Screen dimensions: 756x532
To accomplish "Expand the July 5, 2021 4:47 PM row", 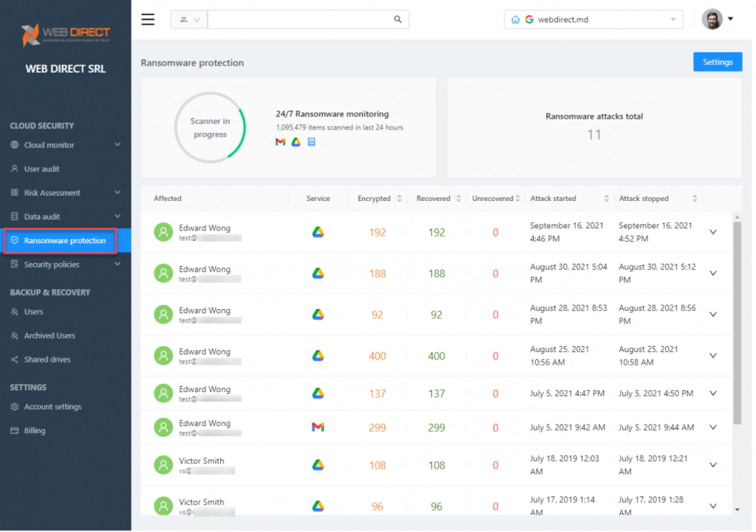I will tap(713, 393).
